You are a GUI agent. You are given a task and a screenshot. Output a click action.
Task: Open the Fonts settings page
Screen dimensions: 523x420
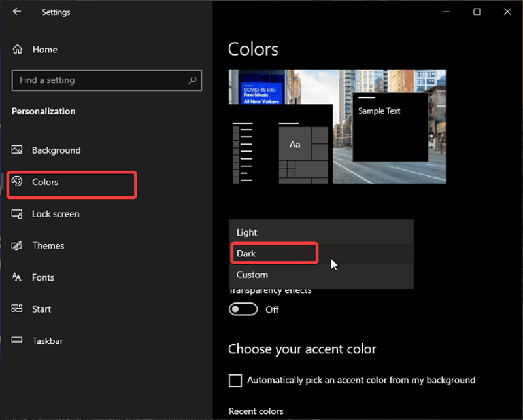point(43,277)
